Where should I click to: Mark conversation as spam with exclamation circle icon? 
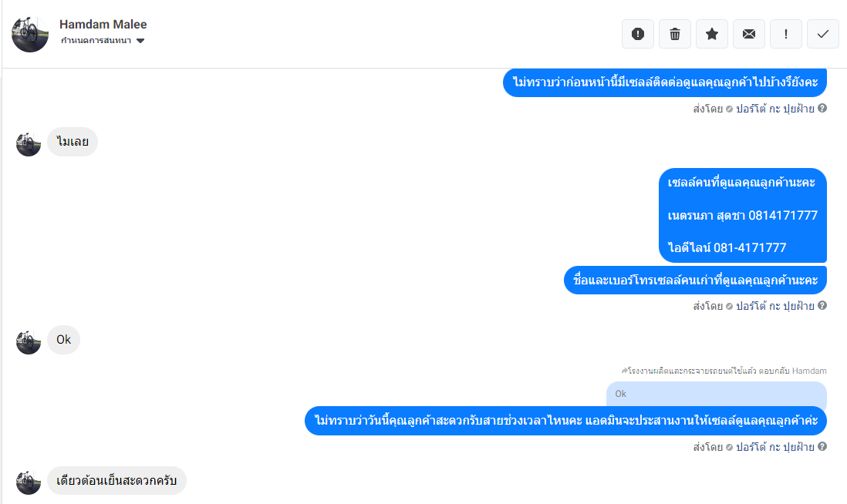pos(638,34)
